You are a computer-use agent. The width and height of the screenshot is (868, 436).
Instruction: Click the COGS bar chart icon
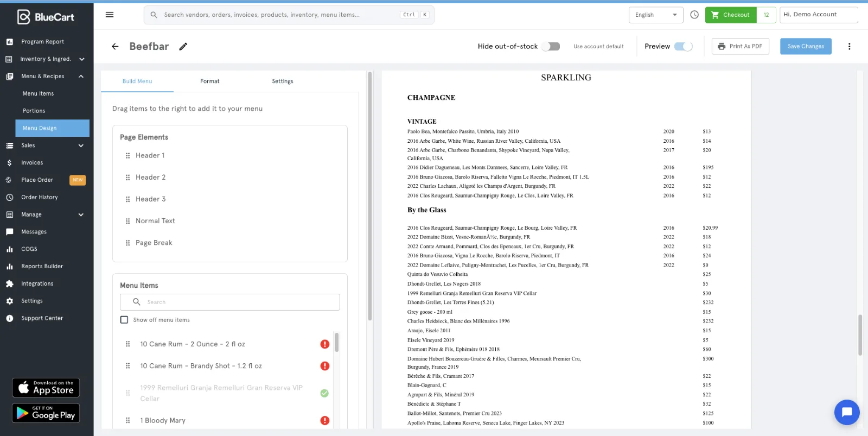[x=9, y=249]
